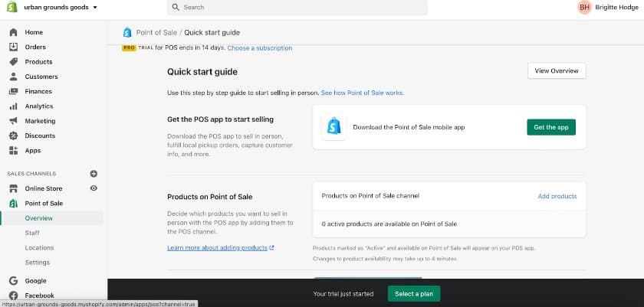Click the Apps grid icon
This screenshot has width=644, height=307.
click(14, 150)
